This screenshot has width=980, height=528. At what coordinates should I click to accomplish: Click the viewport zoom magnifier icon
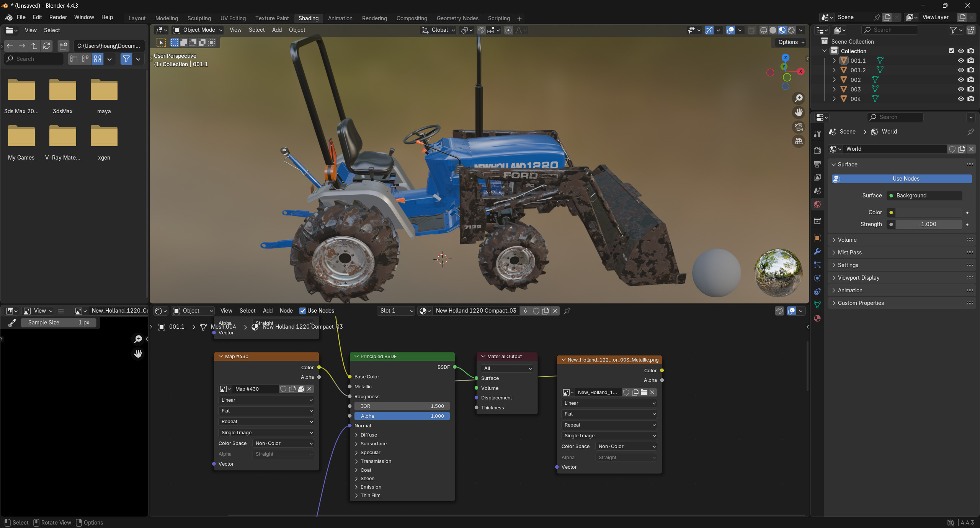799,98
